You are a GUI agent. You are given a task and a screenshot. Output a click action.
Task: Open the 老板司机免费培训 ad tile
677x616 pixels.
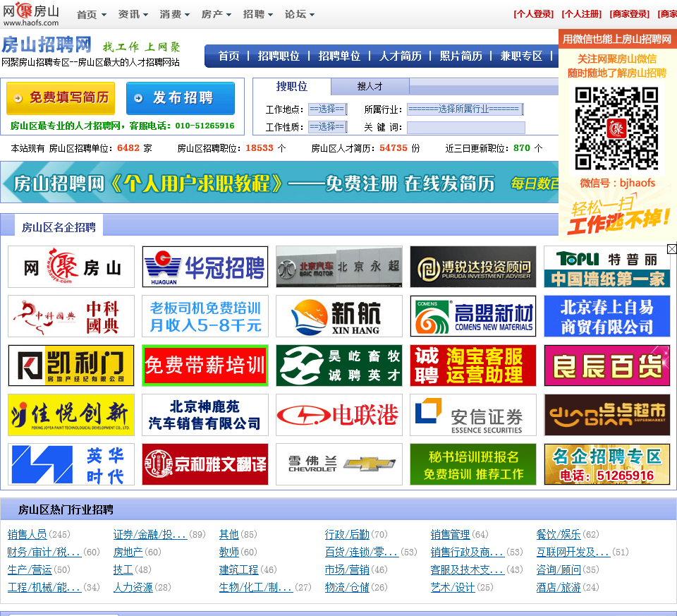pos(205,316)
